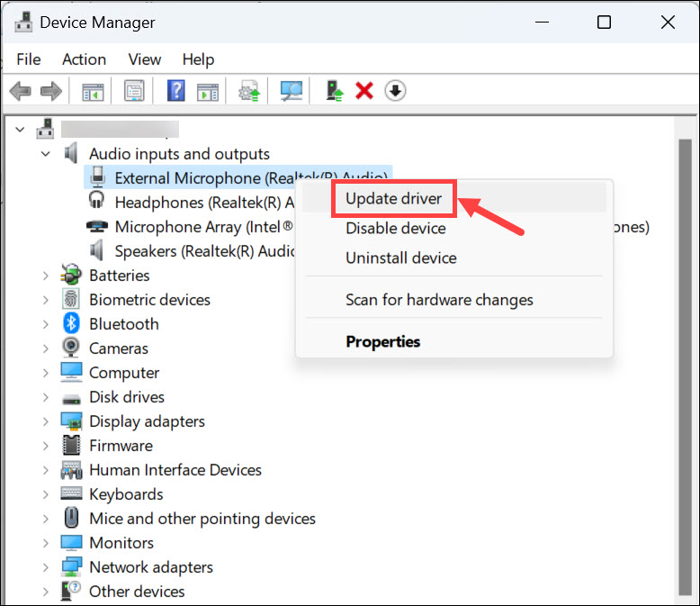The width and height of the screenshot is (700, 606).
Task: Click the Back arrow in toolbar
Action: click(x=21, y=91)
